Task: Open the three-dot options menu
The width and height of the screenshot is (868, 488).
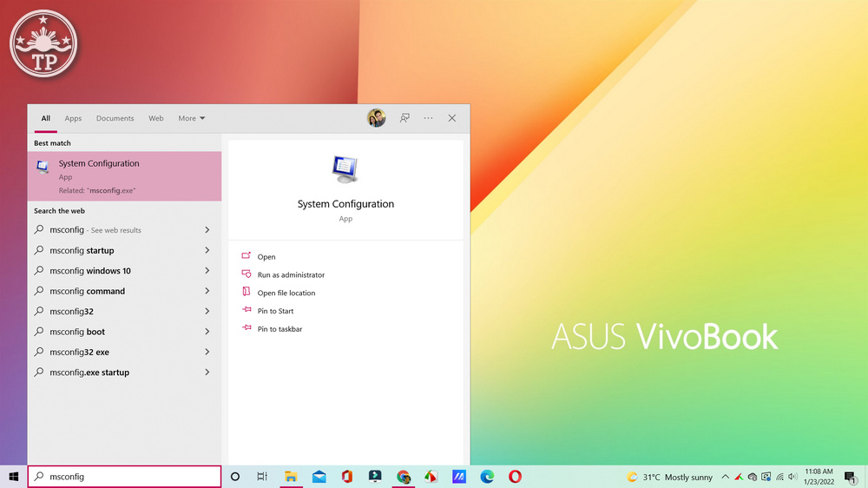Action: (429, 118)
